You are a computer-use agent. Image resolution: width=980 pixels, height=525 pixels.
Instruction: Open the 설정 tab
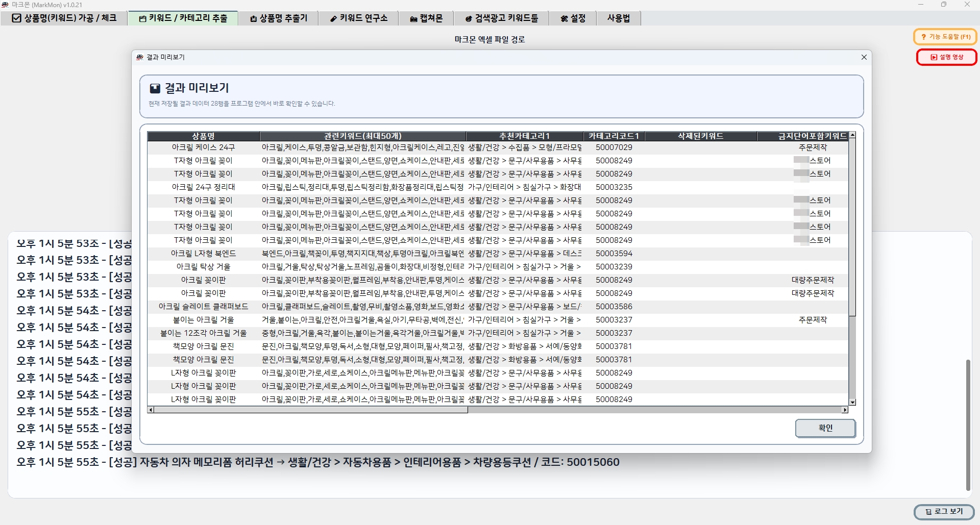tap(572, 18)
